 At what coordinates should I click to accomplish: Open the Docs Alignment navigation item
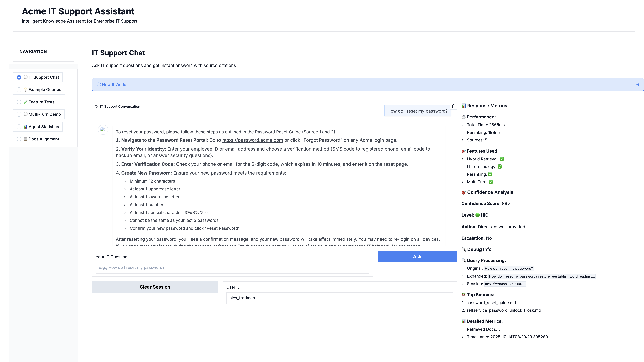tap(44, 139)
